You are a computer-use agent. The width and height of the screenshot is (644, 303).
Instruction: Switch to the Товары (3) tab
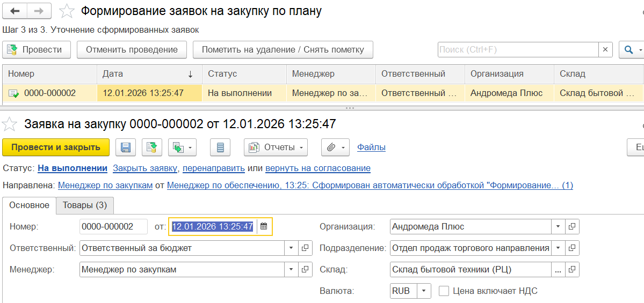84,205
